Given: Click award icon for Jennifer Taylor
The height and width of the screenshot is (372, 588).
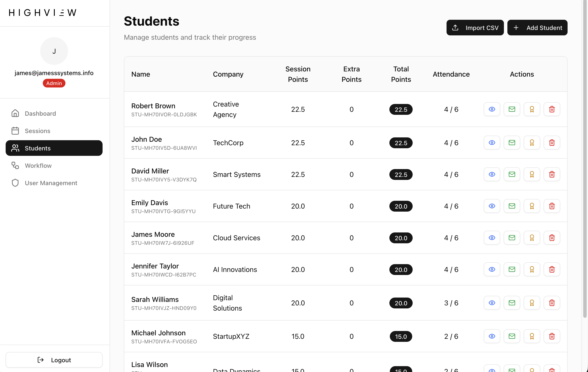Looking at the screenshot, I should pyautogui.click(x=532, y=270).
